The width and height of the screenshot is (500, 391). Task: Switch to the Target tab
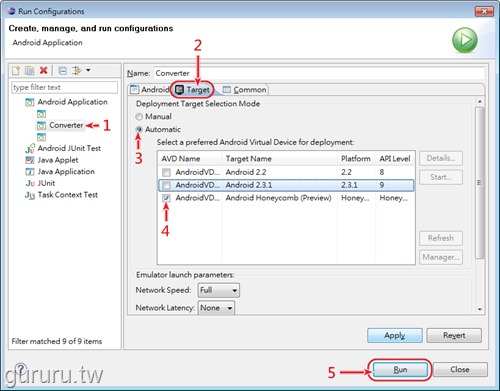193,90
